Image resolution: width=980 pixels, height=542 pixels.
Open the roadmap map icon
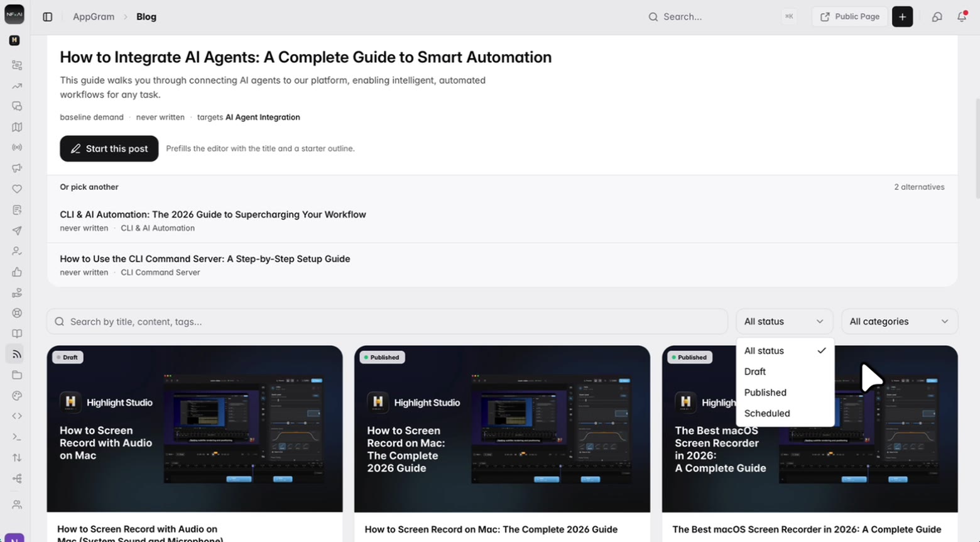coord(17,127)
